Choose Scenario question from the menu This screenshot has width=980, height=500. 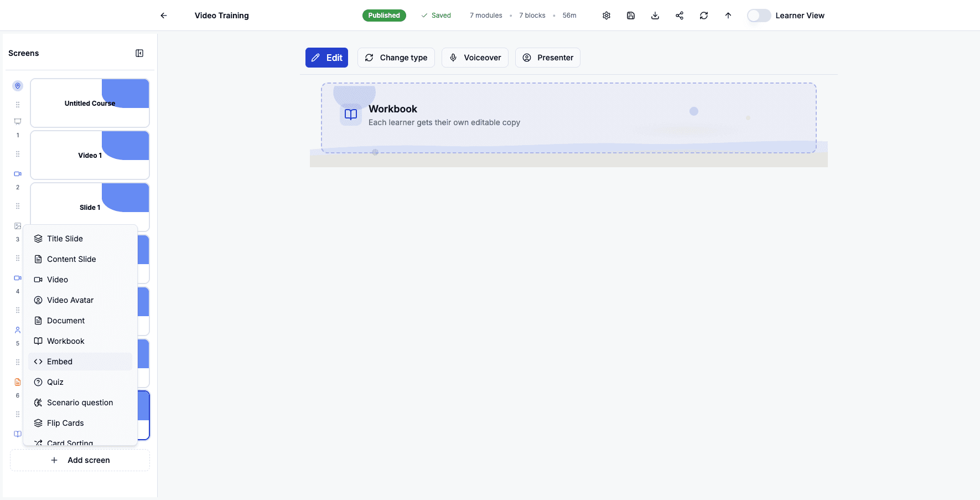[x=80, y=402]
